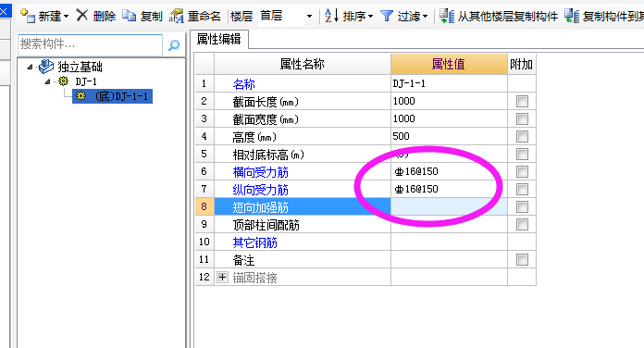Click the DJ-1-1 name value cell
Image resolution: width=644 pixels, height=348 pixels.
tap(449, 84)
